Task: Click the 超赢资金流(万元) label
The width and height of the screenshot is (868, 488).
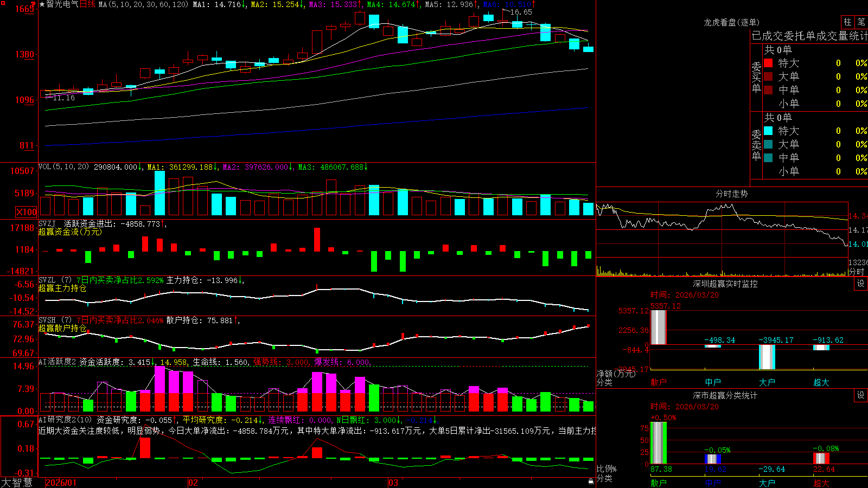Action: [x=70, y=232]
